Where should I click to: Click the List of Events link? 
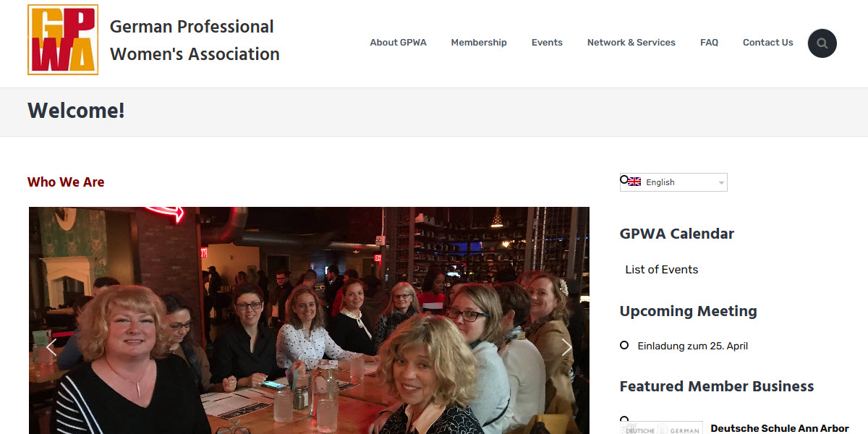click(x=661, y=269)
